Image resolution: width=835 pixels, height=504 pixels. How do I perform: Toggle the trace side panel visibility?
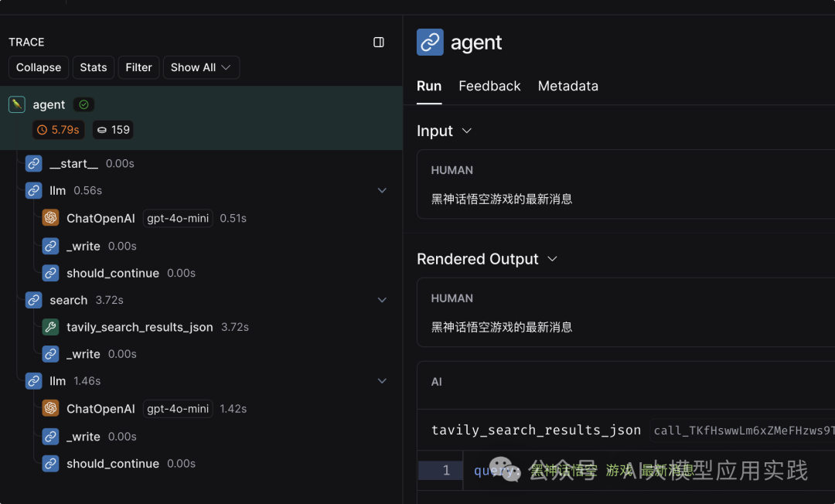378,43
